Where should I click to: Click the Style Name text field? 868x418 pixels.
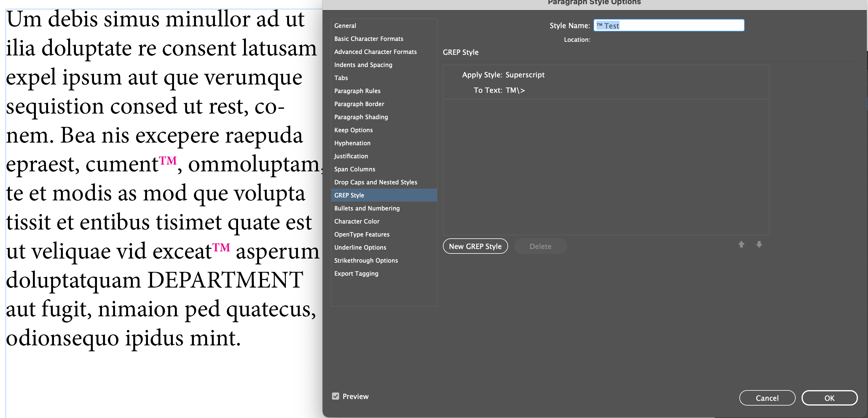(668, 25)
